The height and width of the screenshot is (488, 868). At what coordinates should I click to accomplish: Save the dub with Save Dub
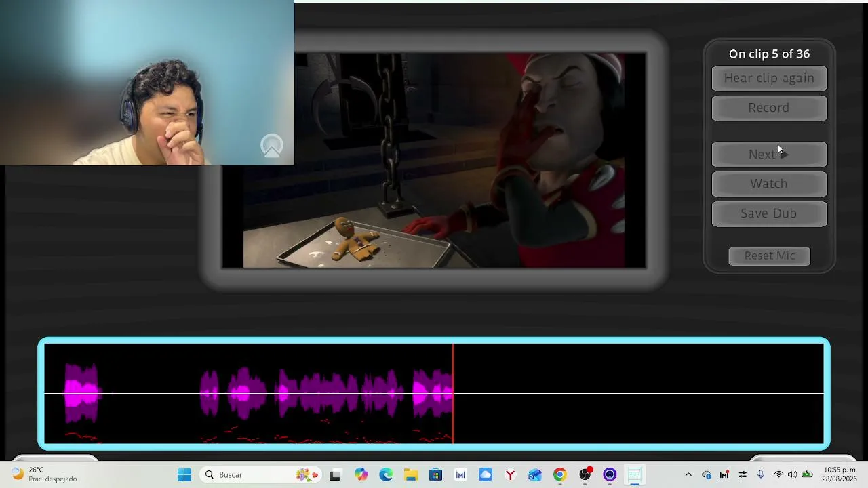tap(769, 213)
